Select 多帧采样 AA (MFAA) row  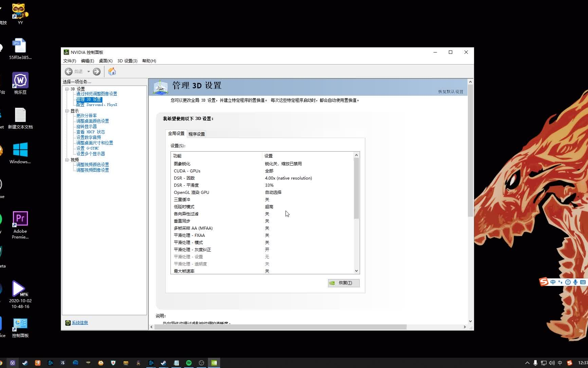[x=262, y=228]
